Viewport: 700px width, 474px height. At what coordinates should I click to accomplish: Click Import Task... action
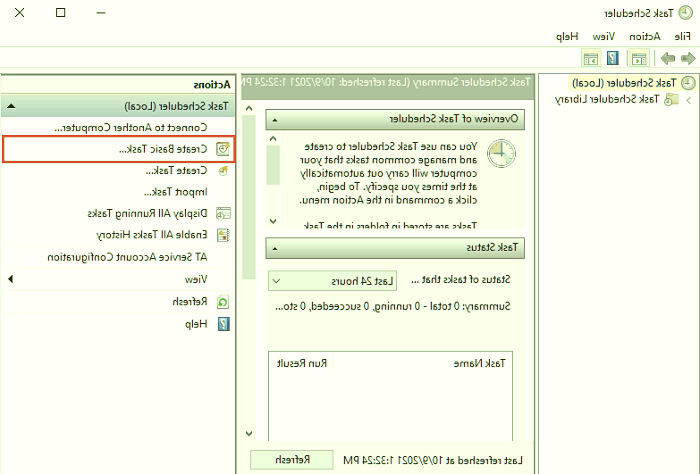click(175, 192)
